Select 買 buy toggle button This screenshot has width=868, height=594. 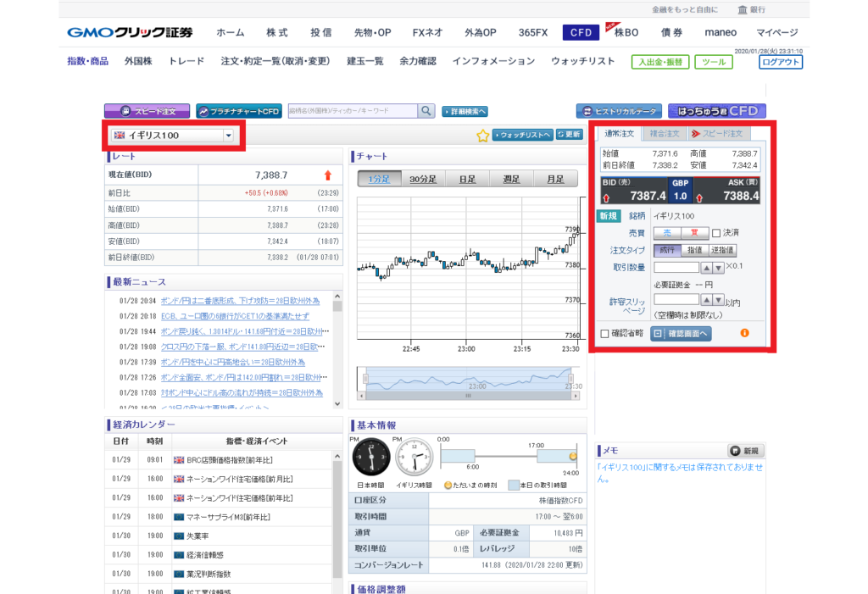694,233
